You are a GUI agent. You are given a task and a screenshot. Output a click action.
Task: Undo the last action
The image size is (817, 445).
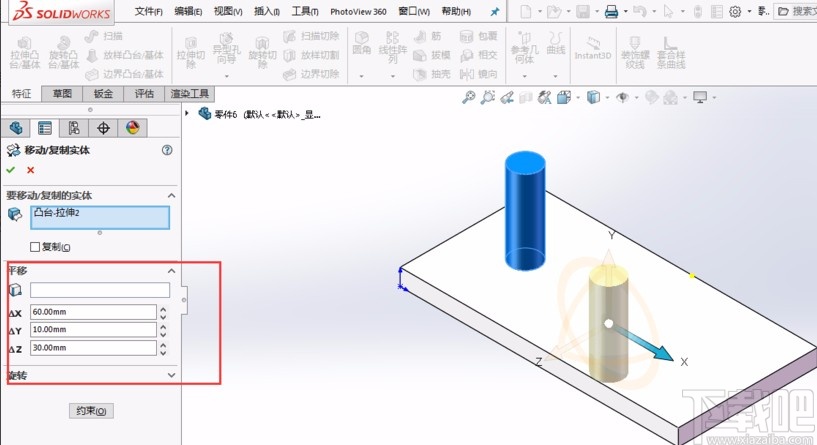click(x=640, y=11)
